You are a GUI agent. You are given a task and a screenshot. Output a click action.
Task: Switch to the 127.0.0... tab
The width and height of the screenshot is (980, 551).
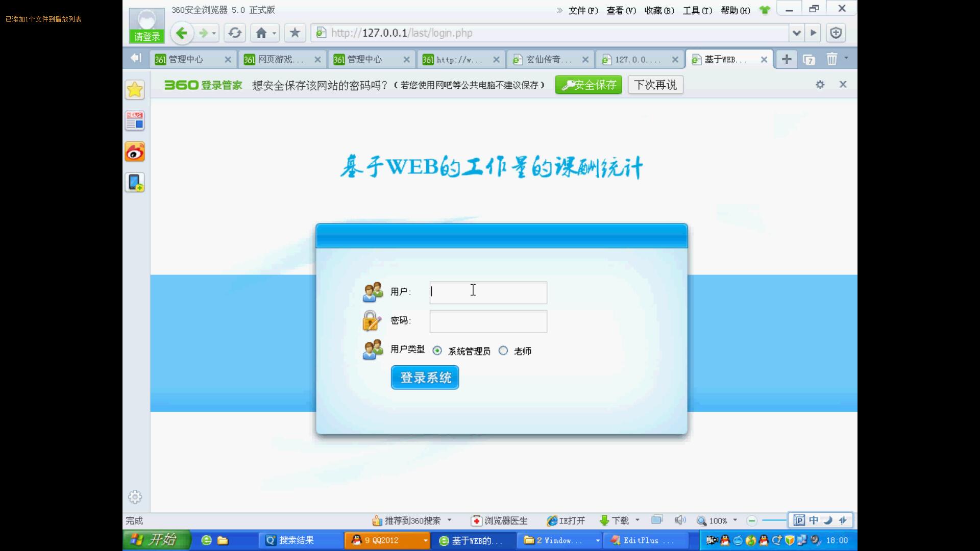tap(639, 60)
